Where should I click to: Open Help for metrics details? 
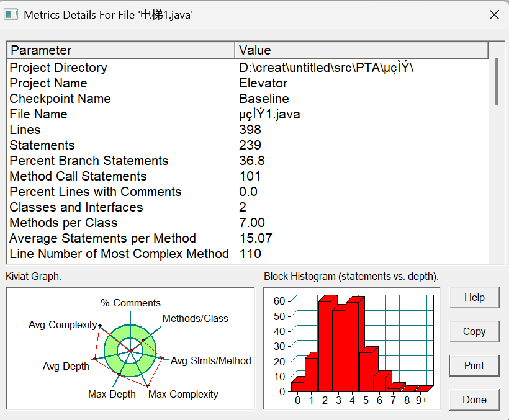[474, 297]
